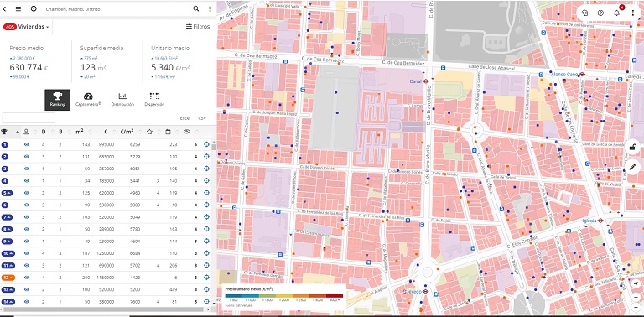The width and height of the screenshot is (644, 317).
Task: Select ranking badge number 1
Action: [x=5, y=144]
